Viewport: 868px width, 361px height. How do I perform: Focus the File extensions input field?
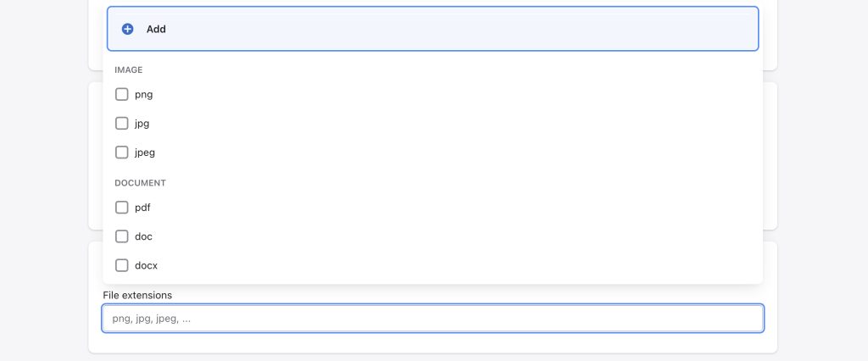coord(433,319)
